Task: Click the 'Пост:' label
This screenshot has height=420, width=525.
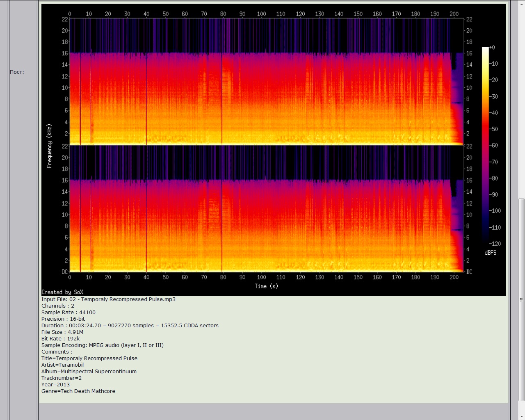Action: [x=17, y=72]
